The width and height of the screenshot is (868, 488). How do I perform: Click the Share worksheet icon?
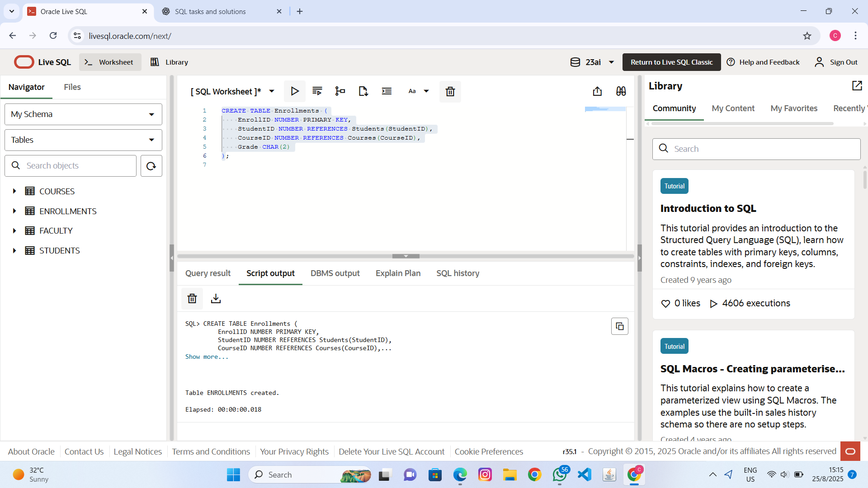tap(597, 91)
